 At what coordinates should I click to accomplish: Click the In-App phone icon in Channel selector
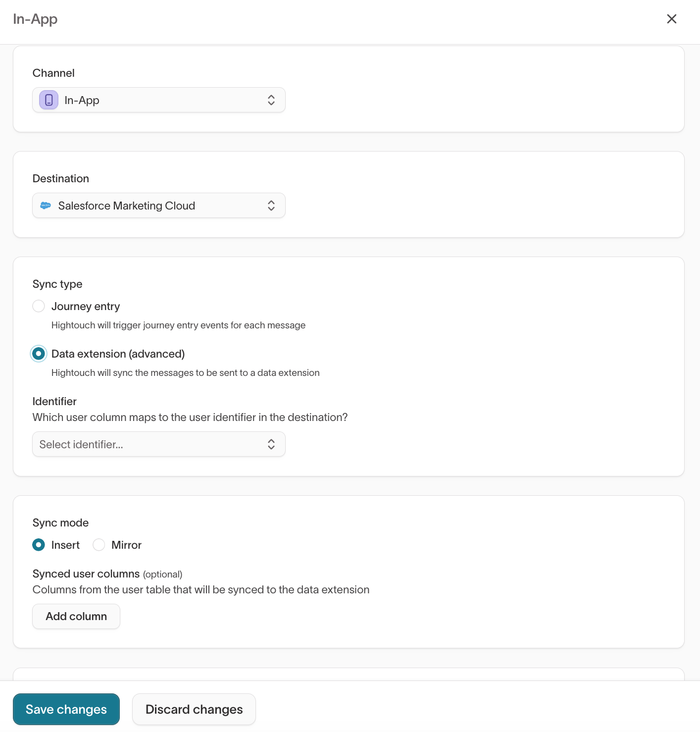(48, 100)
